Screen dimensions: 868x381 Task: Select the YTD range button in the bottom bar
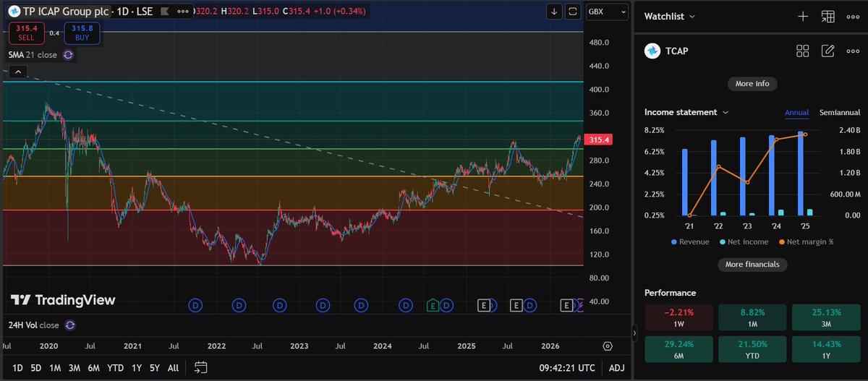click(115, 368)
